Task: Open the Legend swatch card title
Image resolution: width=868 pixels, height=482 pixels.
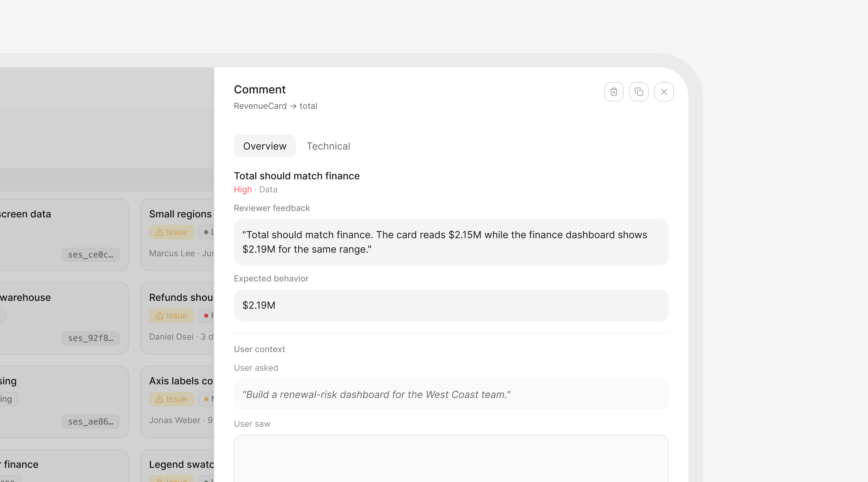Action: 181,465
